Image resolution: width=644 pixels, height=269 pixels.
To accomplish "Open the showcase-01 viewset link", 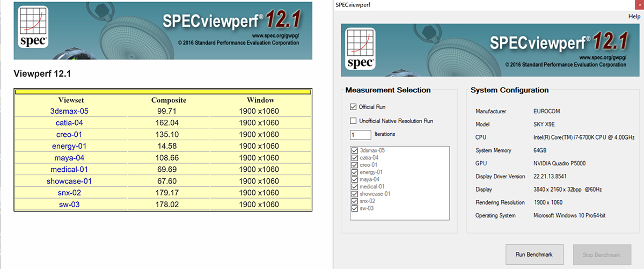I will (69, 181).
